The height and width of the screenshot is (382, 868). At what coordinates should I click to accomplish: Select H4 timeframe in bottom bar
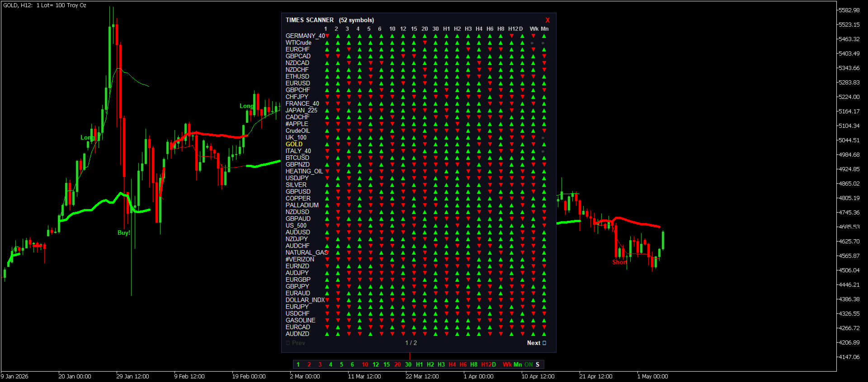[x=452, y=365]
